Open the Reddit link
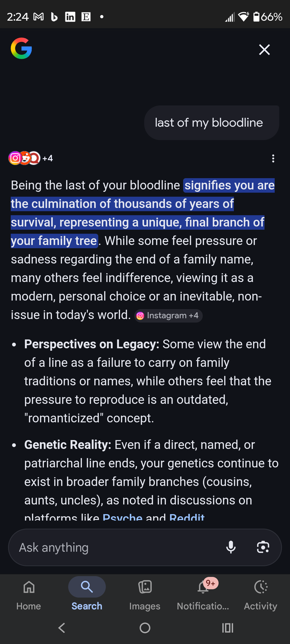 [187, 517]
